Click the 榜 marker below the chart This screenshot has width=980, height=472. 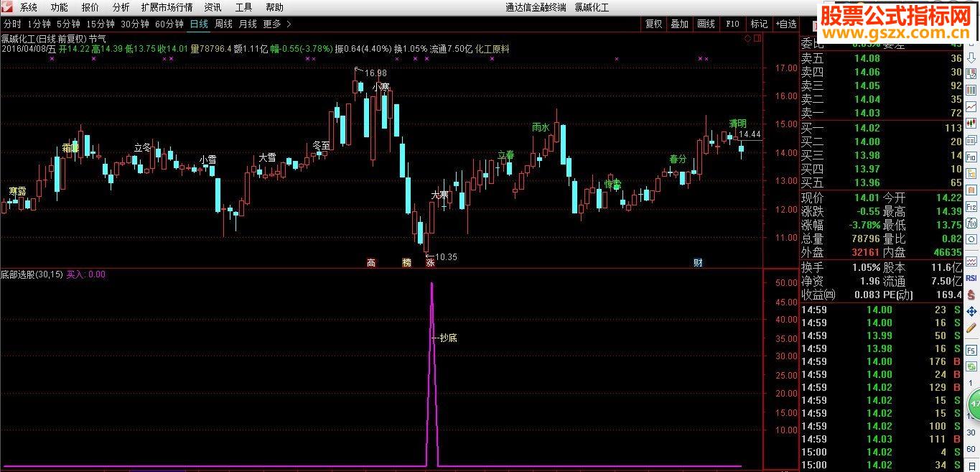(x=407, y=263)
